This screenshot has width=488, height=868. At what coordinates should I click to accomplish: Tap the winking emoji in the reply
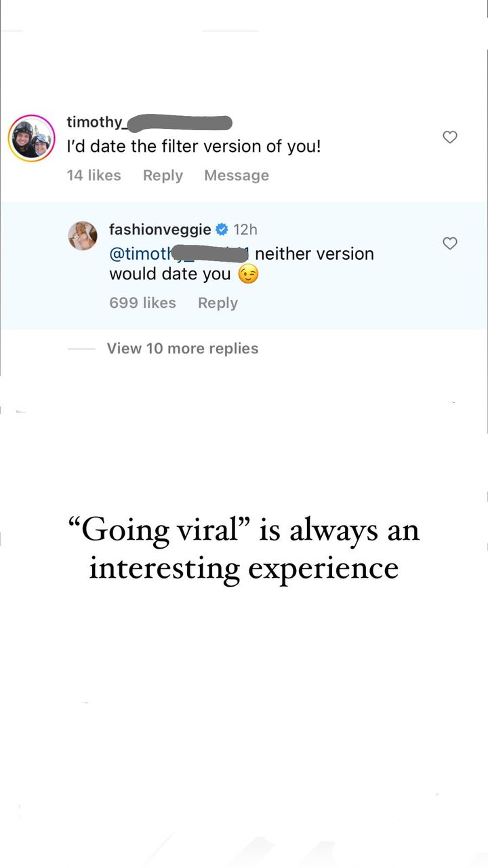click(249, 275)
